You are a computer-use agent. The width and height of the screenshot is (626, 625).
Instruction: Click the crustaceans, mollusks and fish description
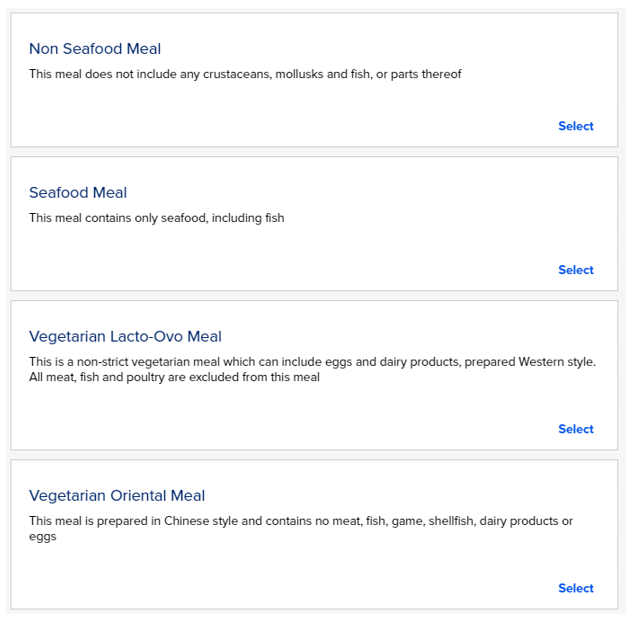[245, 74]
